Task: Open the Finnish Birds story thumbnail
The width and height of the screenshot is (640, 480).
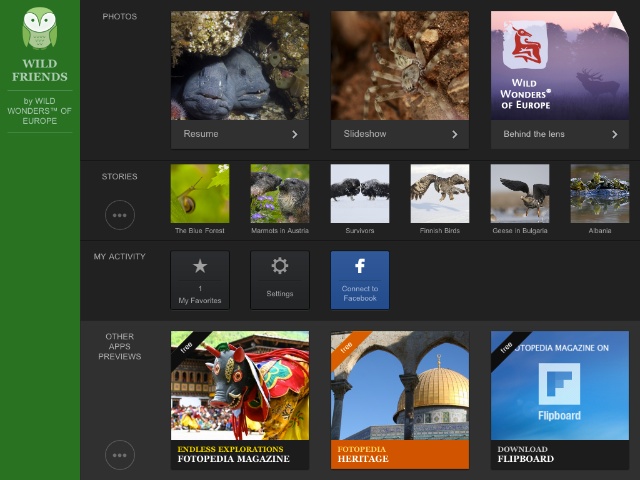Action: click(x=440, y=193)
